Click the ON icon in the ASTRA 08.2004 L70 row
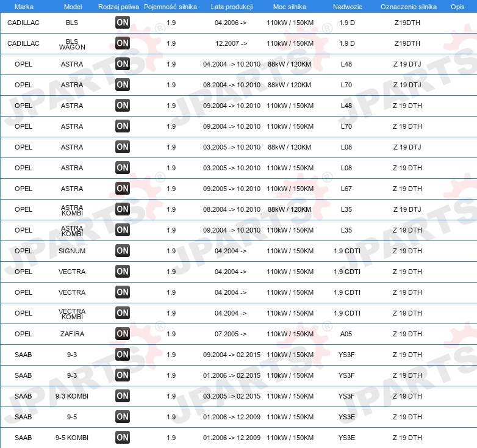 click(x=123, y=85)
